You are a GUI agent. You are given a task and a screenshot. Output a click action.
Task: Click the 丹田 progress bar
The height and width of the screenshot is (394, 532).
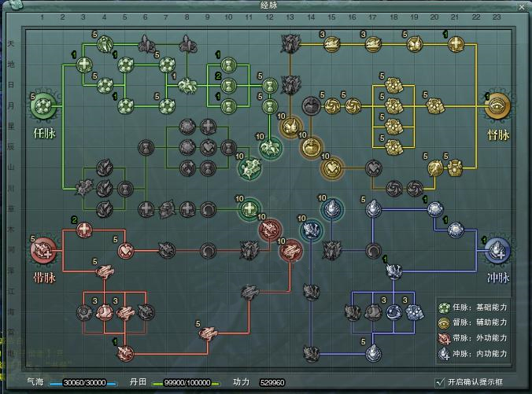pyautogui.click(x=186, y=382)
